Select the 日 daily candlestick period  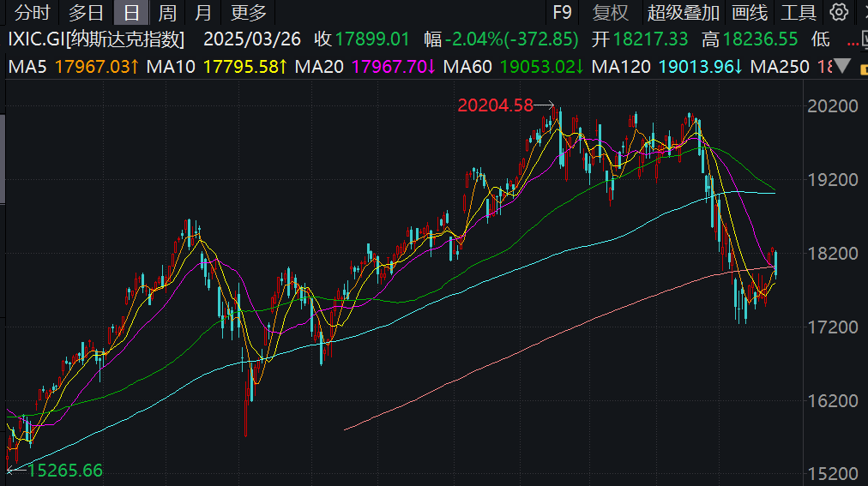(131, 12)
